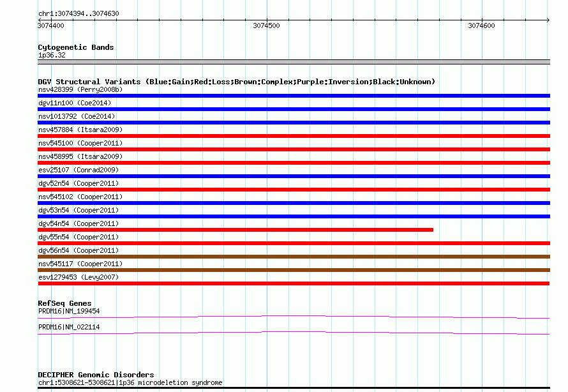Select the blue bar under nsv428399

tap(294, 96)
